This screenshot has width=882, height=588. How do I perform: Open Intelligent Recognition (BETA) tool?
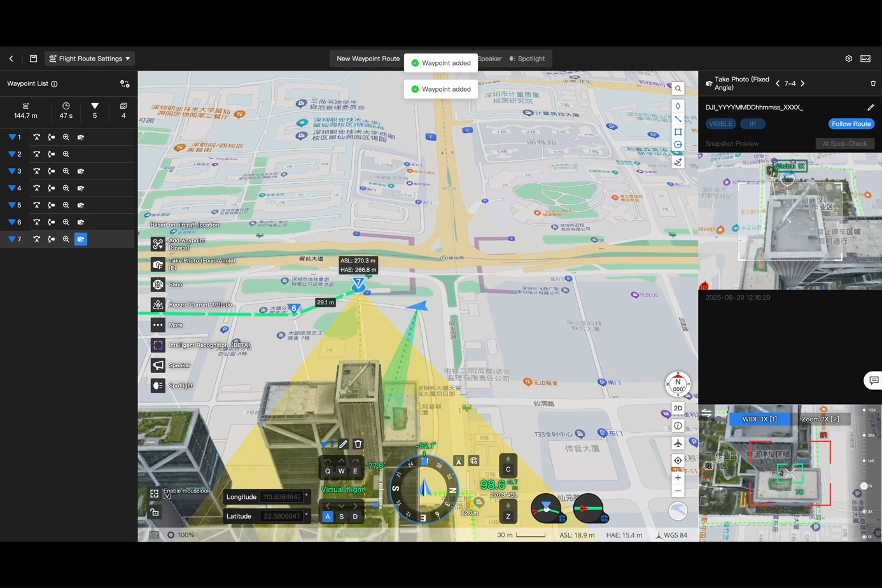tap(158, 345)
